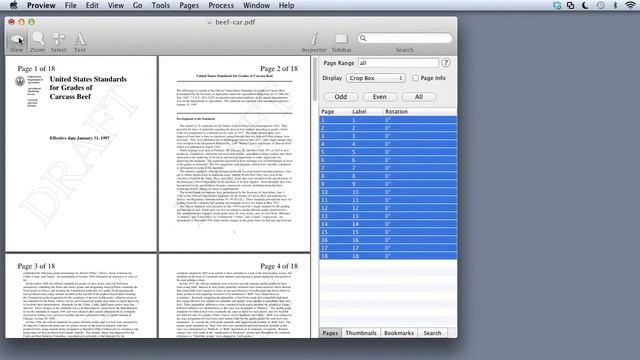Screen dimensions: 640x360
Task: Click the Even pages button
Action: click(x=380, y=97)
